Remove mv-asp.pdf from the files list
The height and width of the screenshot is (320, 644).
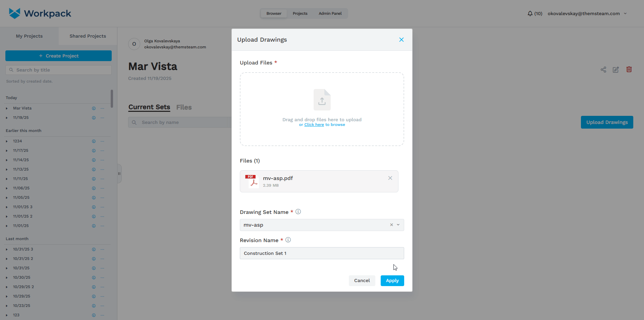click(x=390, y=178)
